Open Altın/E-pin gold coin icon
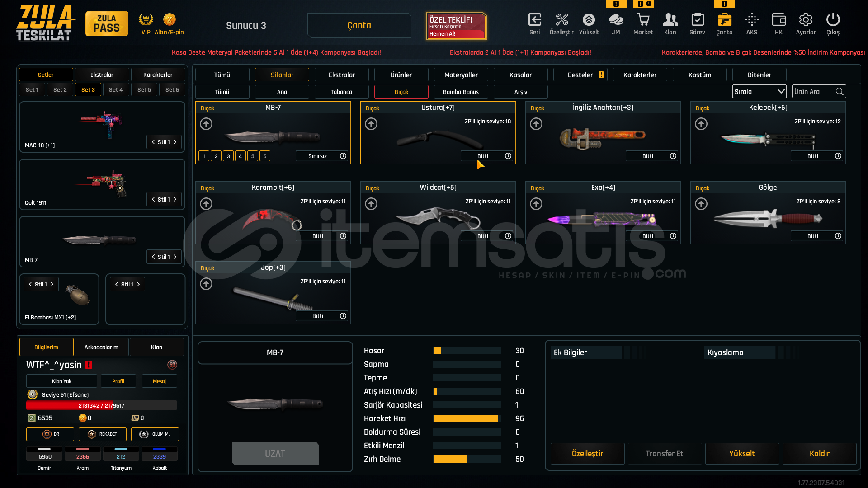The height and width of the screenshot is (488, 868). pos(169,19)
